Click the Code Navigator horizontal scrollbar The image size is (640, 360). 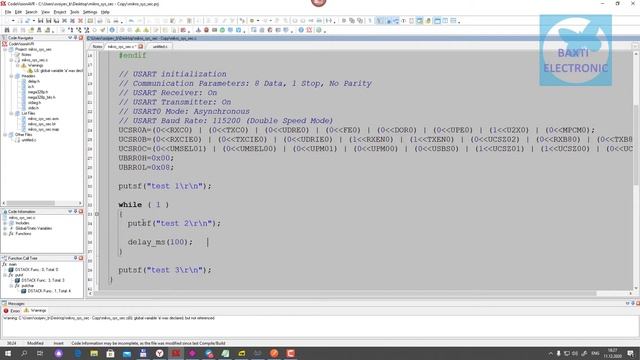point(42,203)
